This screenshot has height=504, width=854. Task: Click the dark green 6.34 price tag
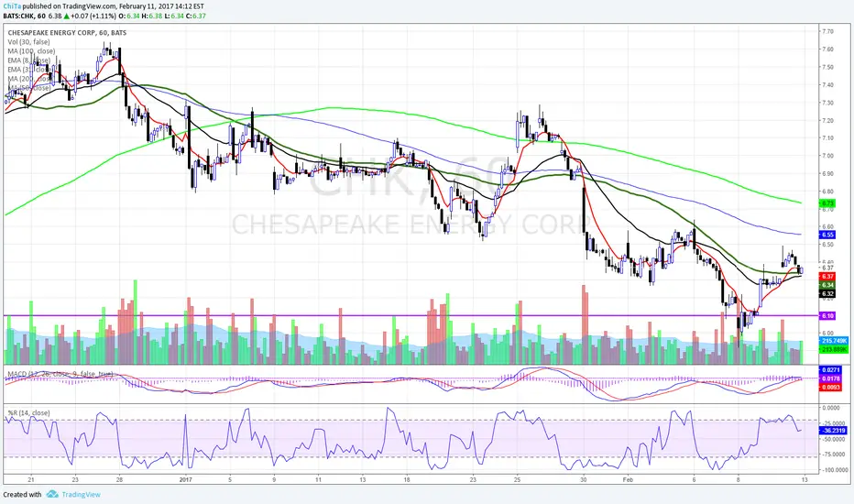coord(827,286)
